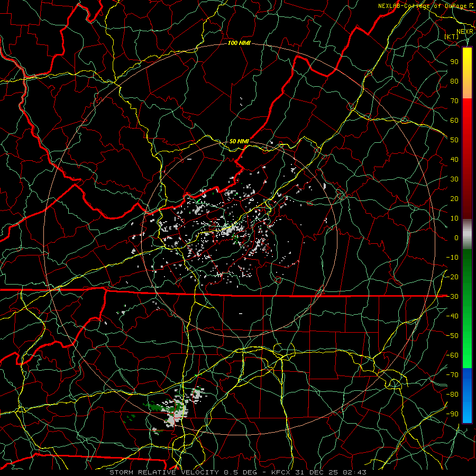Screen dimensions: 476x476
Task: Click the '-90' value on the velocity scale
Action: click(x=452, y=414)
